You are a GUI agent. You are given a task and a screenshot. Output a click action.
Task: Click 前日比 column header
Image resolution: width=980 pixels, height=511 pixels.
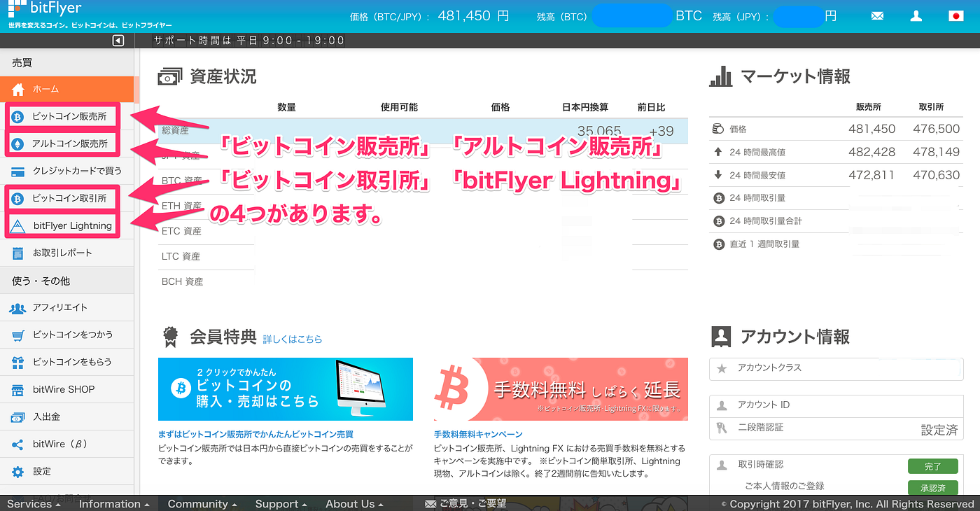click(x=651, y=107)
